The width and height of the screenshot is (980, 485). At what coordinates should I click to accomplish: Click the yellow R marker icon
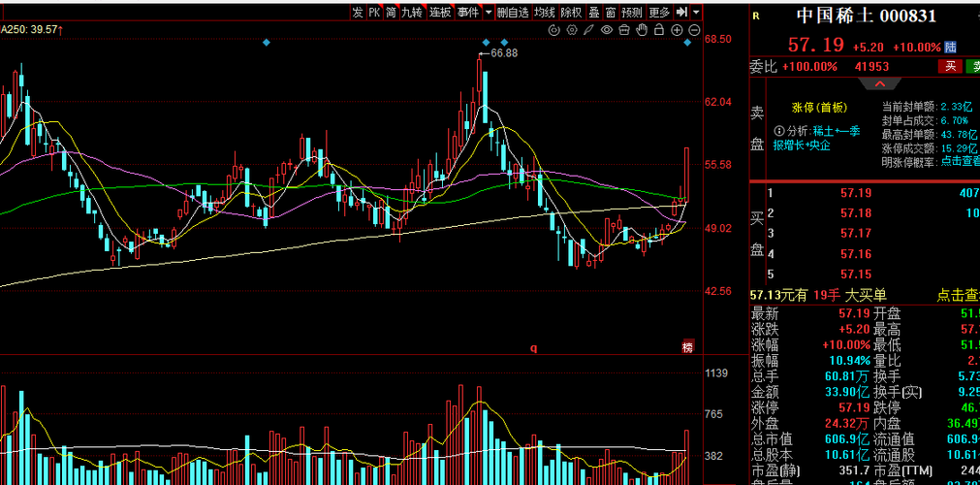click(756, 16)
